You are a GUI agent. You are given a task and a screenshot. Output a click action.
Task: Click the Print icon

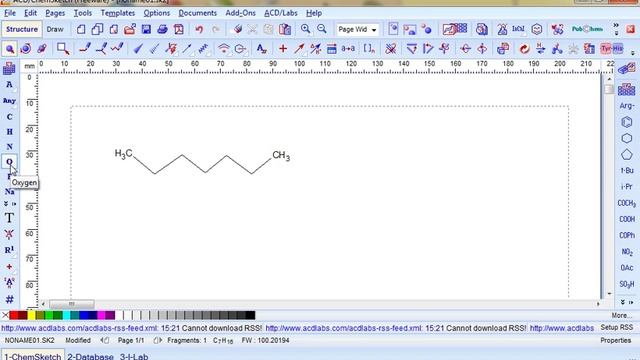pyautogui.click(x=162, y=29)
